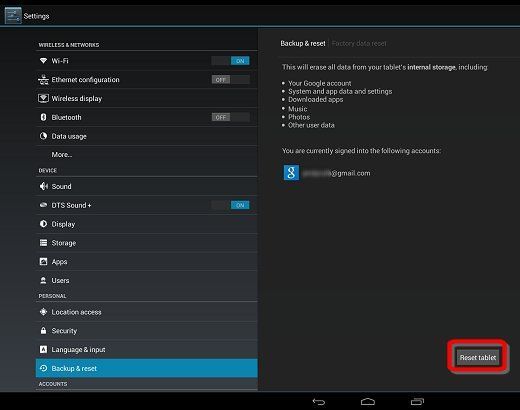This screenshot has height=410, width=520.
Task: Tap the Security padlock icon
Action: pos(43,331)
